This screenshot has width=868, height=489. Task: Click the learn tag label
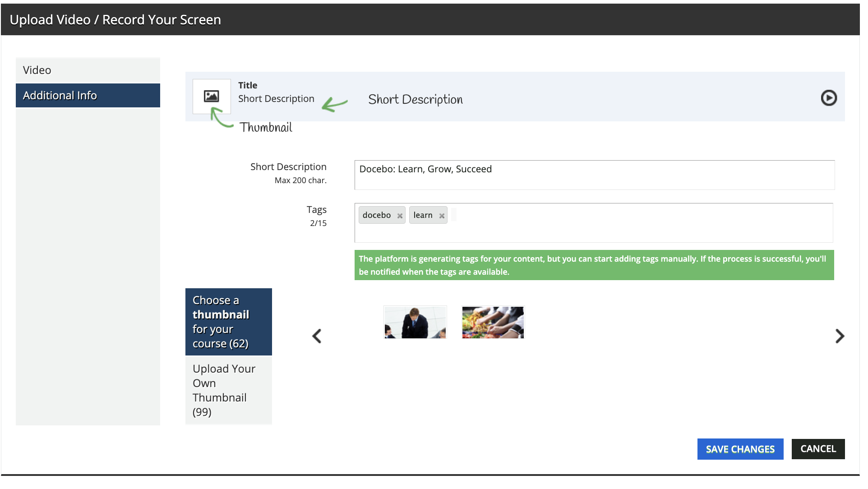423,215
